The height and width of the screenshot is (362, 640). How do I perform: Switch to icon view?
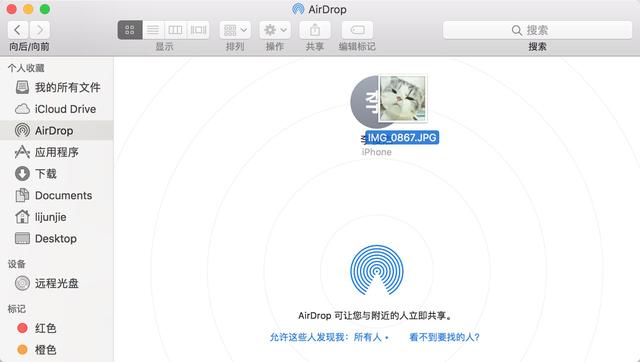130,30
